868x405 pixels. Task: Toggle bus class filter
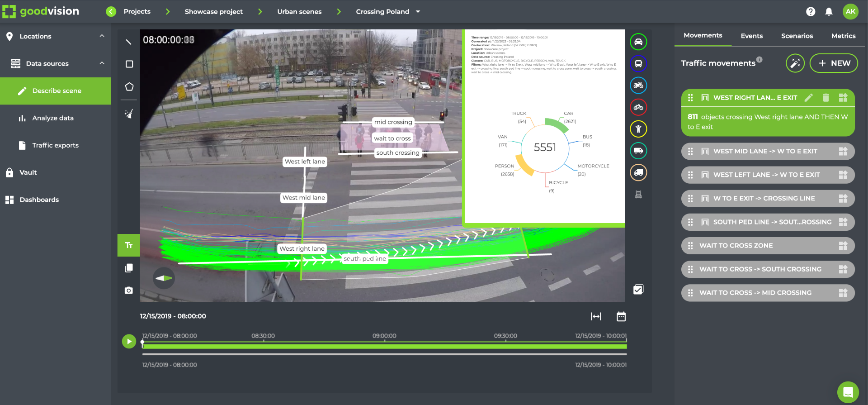638,64
